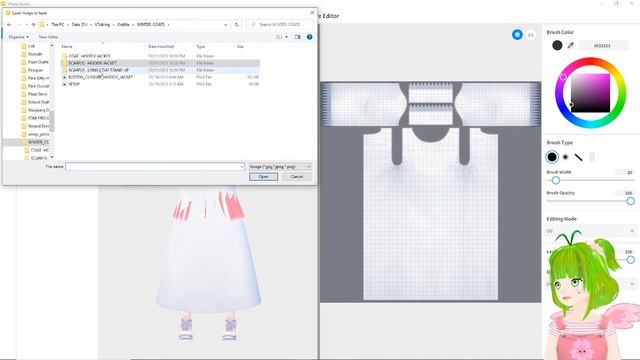The width and height of the screenshot is (640, 360).
Task: Go back with the dialog's Back arrow
Action: pos(9,24)
